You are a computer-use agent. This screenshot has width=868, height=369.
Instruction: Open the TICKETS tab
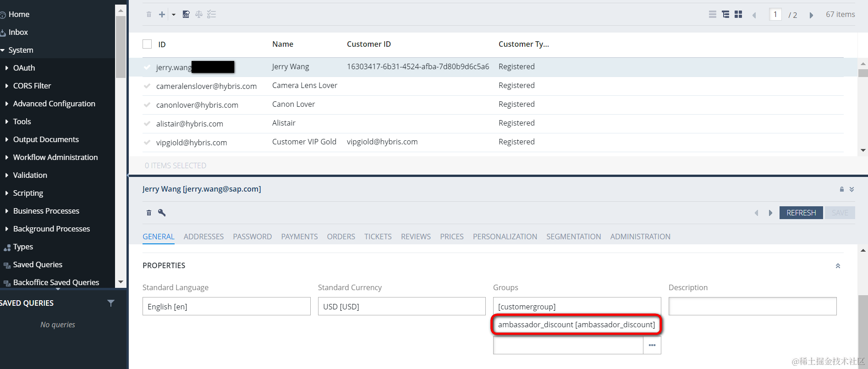pyautogui.click(x=378, y=237)
